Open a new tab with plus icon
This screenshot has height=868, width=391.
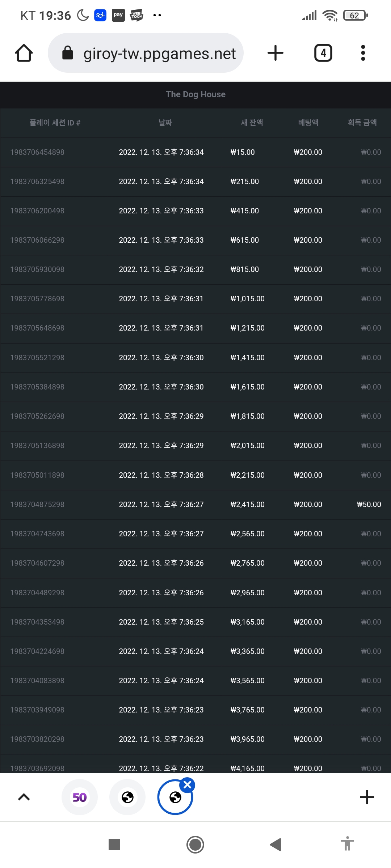pyautogui.click(x=276, y=53)
